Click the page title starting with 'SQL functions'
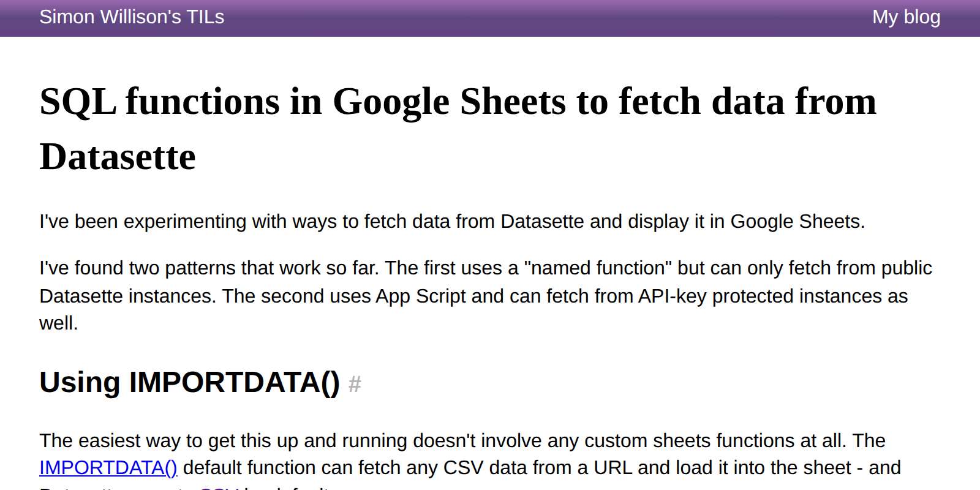 [458, 129]
